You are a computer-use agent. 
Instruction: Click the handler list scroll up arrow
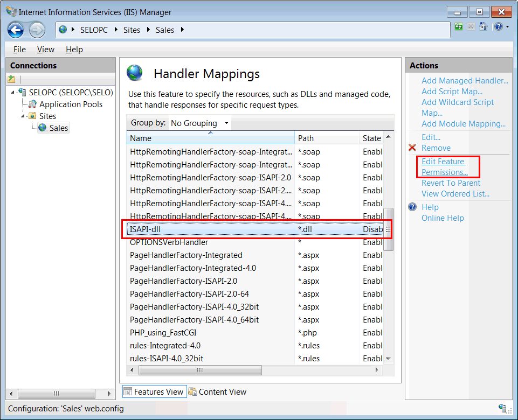coord(388,137)
